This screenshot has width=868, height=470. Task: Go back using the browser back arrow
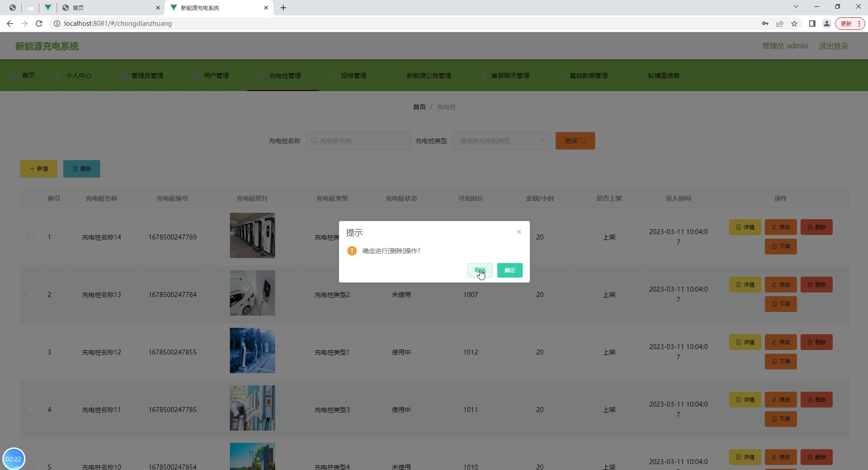[x=10, y=24]
